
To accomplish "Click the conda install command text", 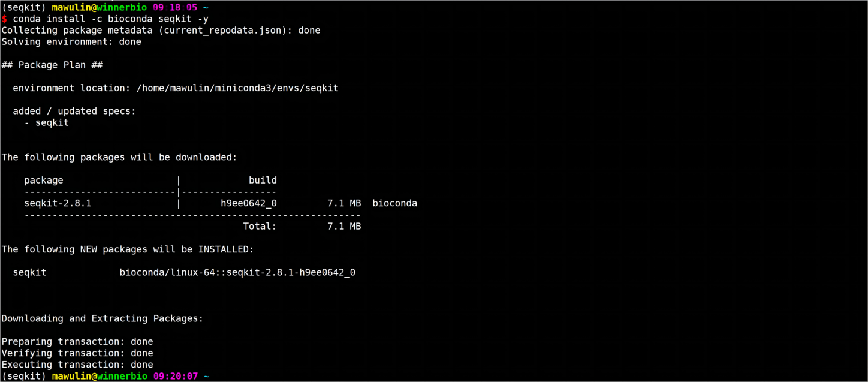I will click(x=111, y=19).
